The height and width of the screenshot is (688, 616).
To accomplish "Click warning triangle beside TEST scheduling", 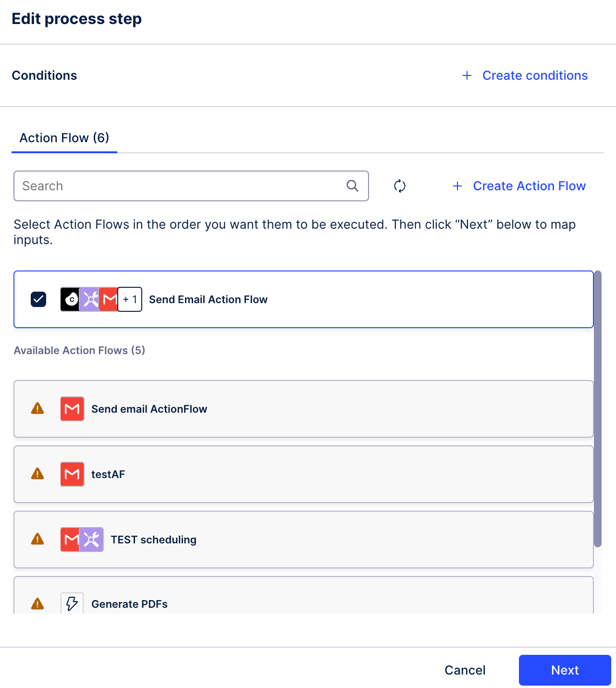I will click(37, 540).
